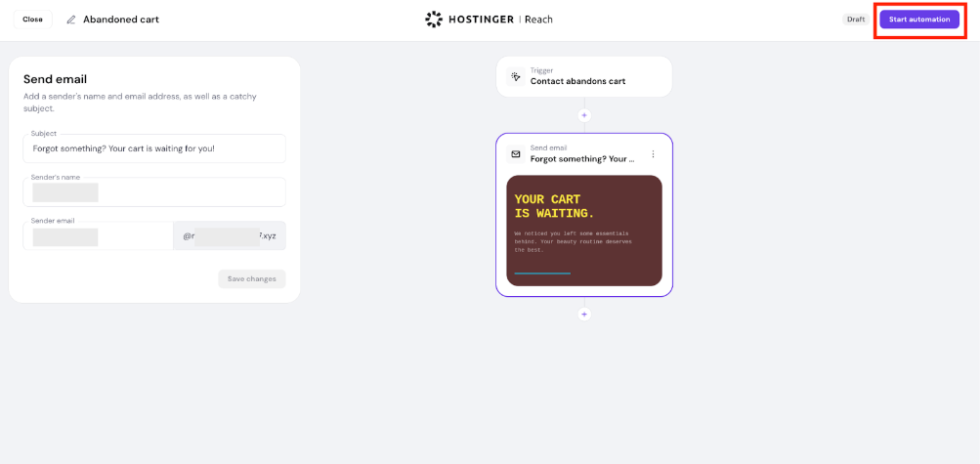The image size is (980, 464).
Task: Click the envelope icon on Send email step
Action: point(516,153)
